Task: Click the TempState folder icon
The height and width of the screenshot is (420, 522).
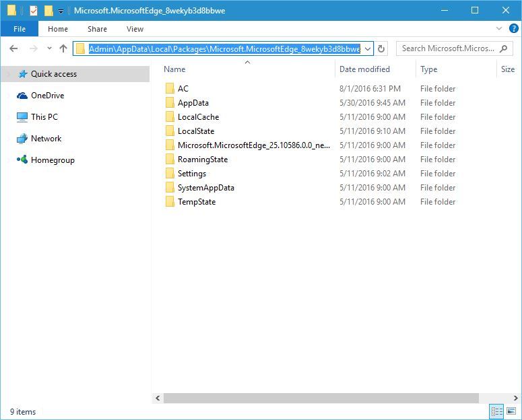Action: [170, 201]
